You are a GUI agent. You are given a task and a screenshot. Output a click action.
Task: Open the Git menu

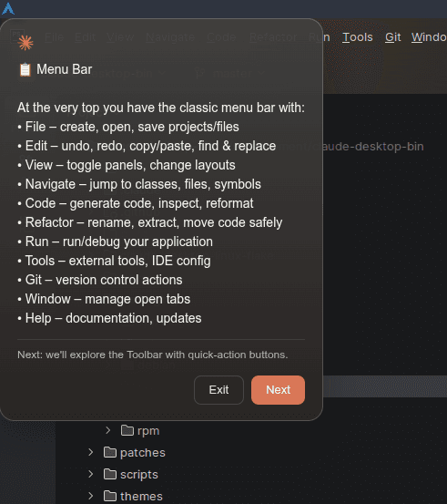[392, 37]
